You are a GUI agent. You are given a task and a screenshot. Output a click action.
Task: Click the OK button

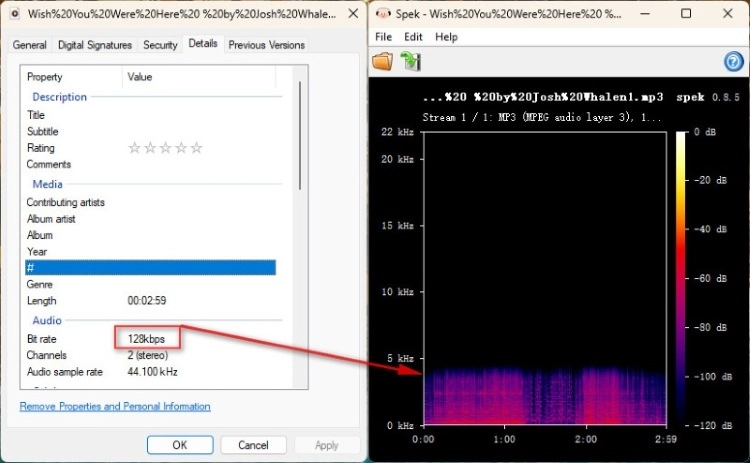(180, 445)
